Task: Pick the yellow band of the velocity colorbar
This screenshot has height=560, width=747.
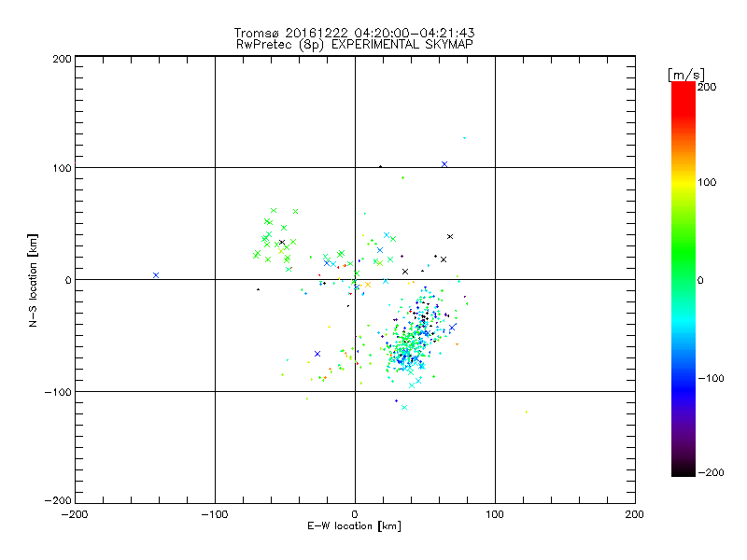Action: 684,182
